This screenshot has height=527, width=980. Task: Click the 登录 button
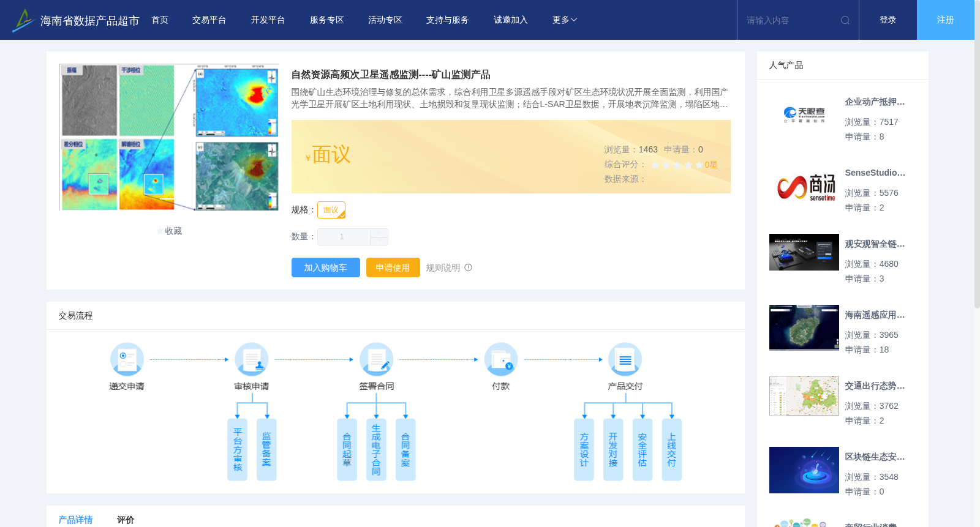tap(888, 20)
